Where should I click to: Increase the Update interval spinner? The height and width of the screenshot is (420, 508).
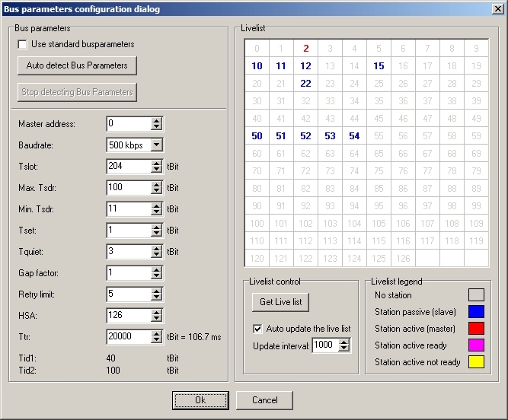[344, 342]
